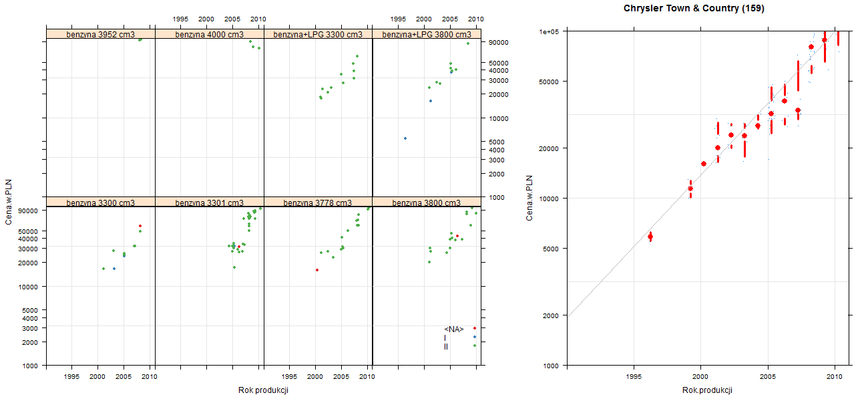Click the green legend dot beside 'II'
The height and width of the screenshot is (401, 868).
(x=475, y=346)
